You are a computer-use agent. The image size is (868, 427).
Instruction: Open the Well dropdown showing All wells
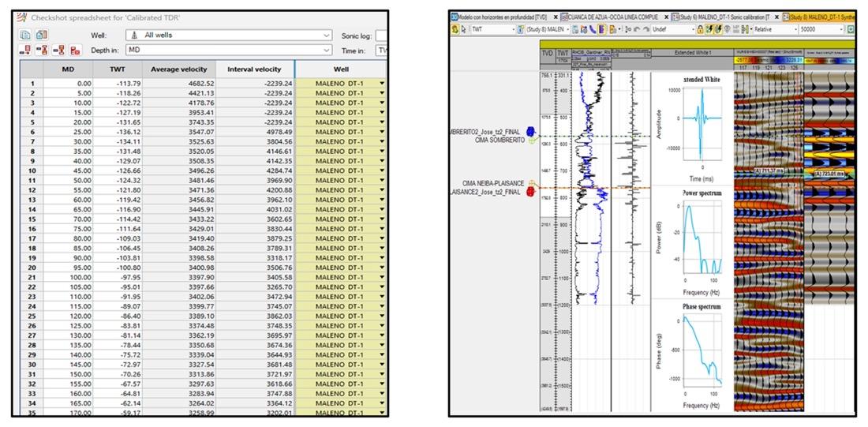(229, 35)
